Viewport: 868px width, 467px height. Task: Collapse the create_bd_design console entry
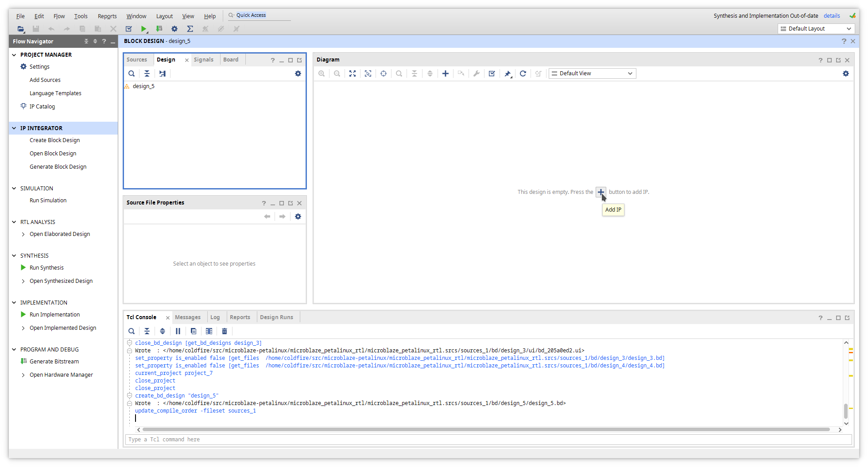(x=130, y=396)
